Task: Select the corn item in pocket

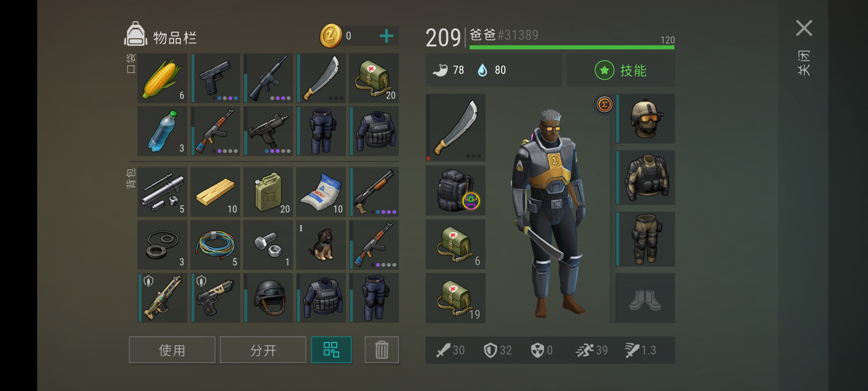Action: [x=162, y=78]
